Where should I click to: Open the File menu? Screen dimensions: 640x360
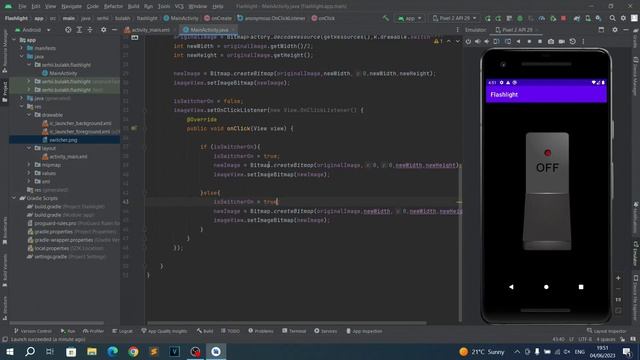[22, 7]
